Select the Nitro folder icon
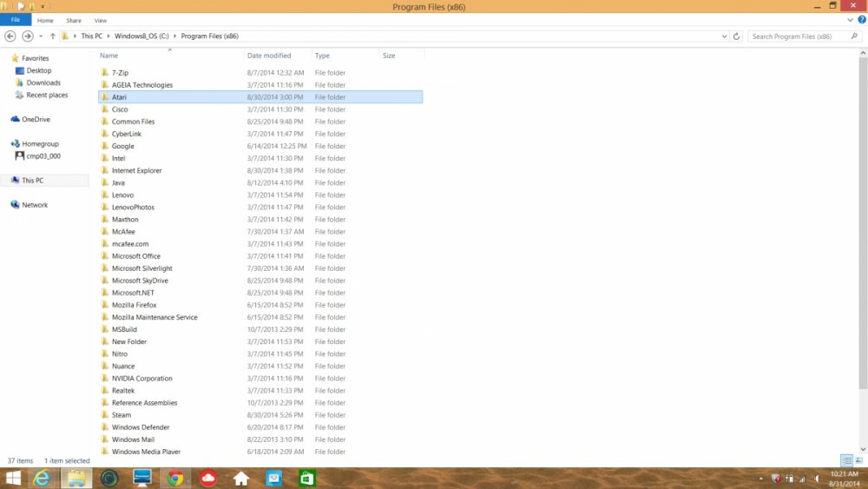This screenshot has width=868, height=489. tap(105, 354)
